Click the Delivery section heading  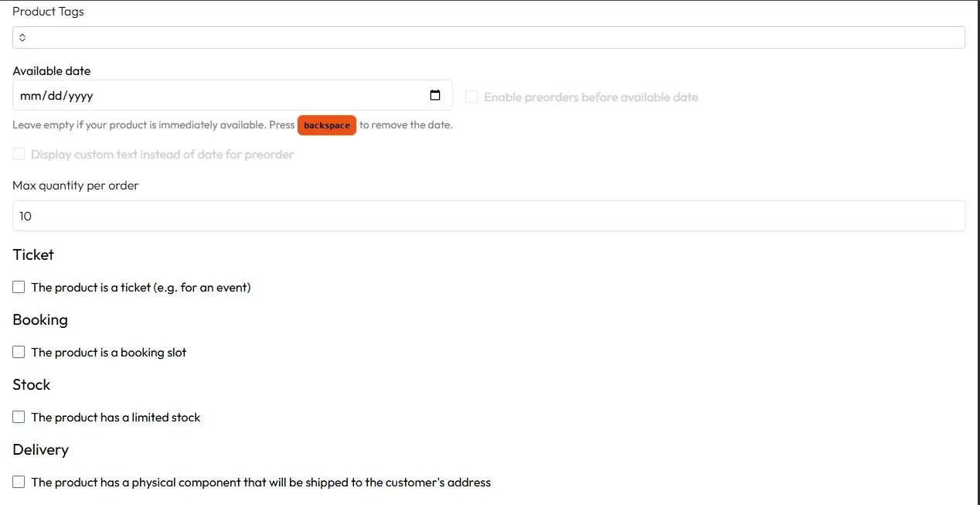tap(41, 450)
